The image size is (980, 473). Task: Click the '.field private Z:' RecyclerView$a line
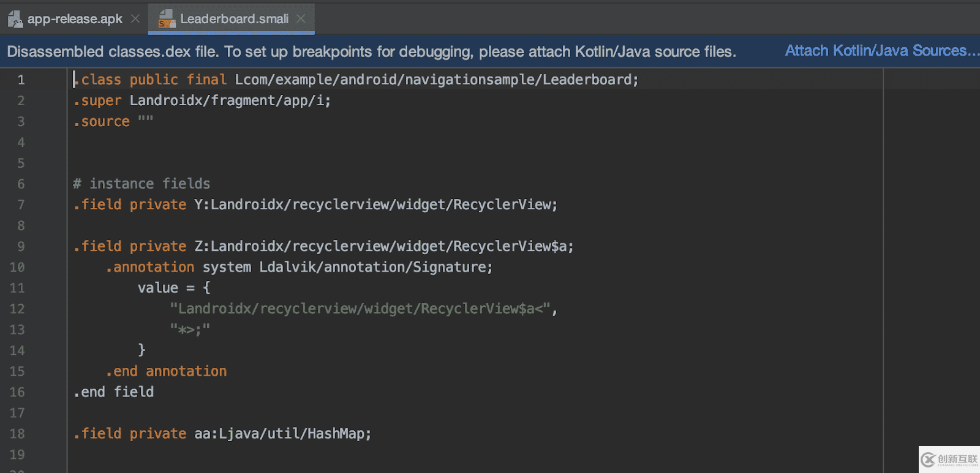[x=323, y=246]
